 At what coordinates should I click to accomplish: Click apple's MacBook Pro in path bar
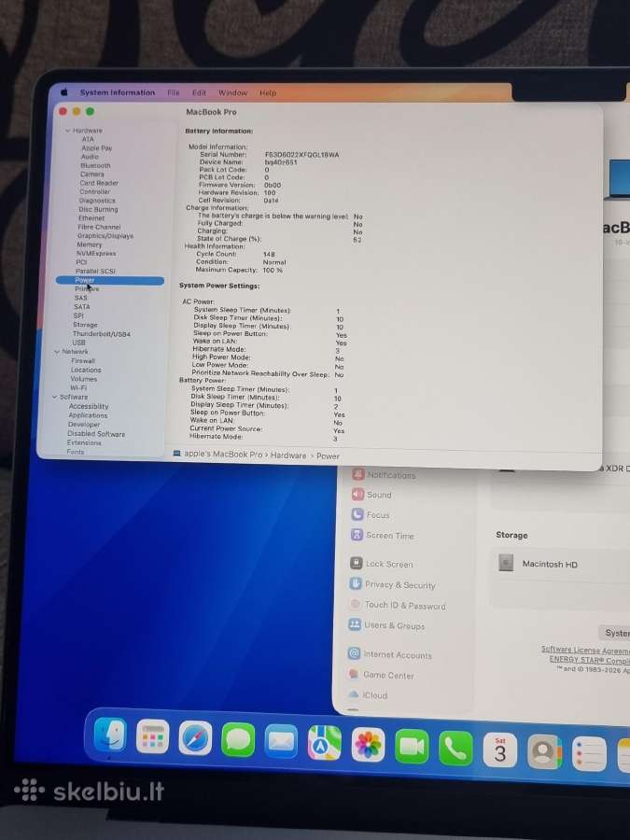pos(223,454)
